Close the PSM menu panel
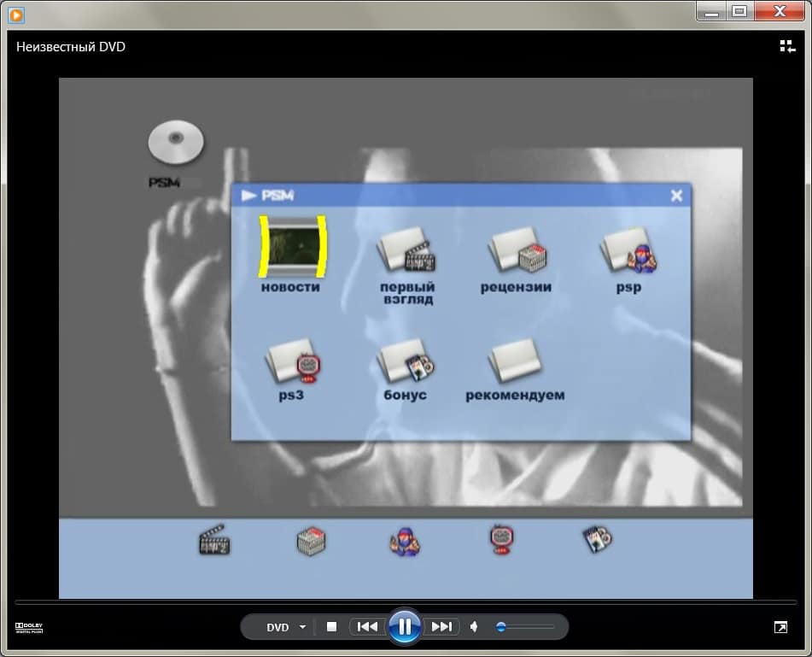Viewport: 812px width, 657px height. point(676,196)
